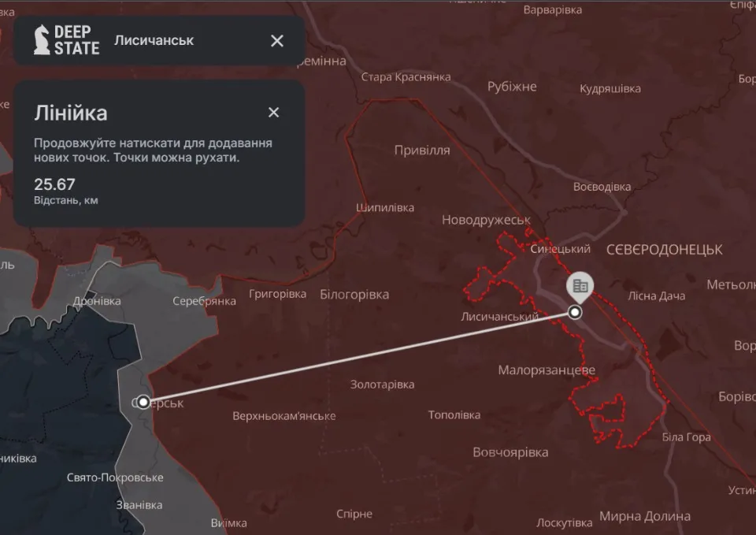Image resolution: width=756 pixels, height=535 pixels.
Task: Click the Званівка map label
Action: point(139,505)
